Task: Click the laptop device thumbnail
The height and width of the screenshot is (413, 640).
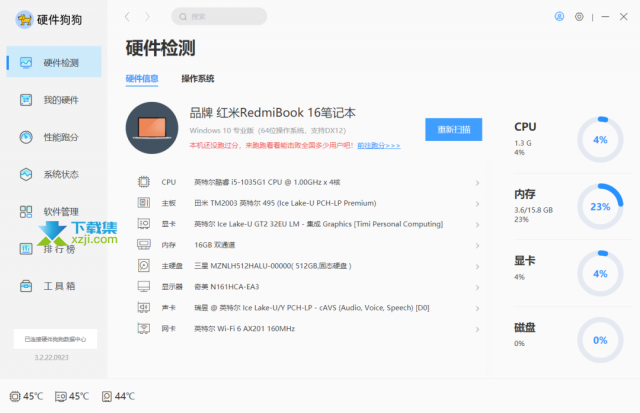Action: click(152, 128)
